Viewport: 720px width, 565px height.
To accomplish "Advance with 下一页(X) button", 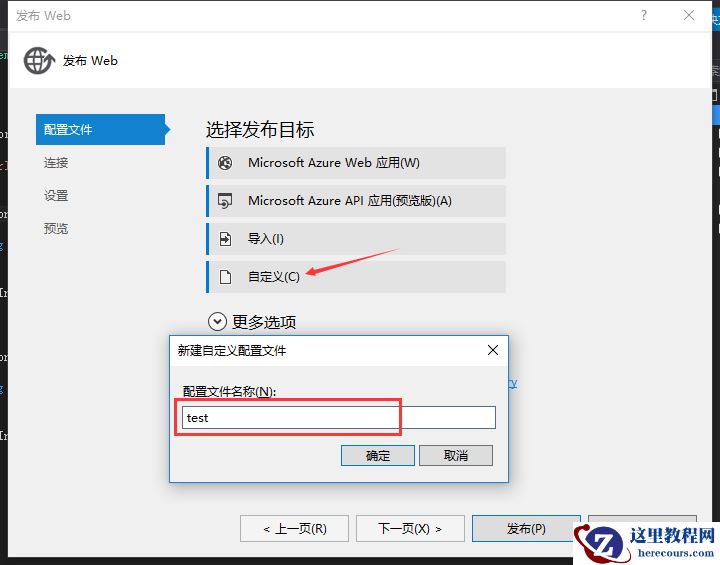I will point(410,529).
